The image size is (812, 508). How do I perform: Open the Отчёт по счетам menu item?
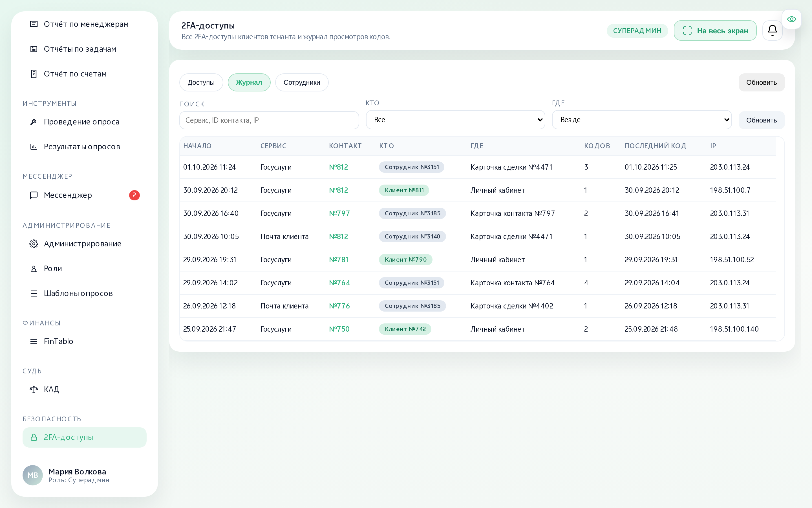click(x=85, y=74)
